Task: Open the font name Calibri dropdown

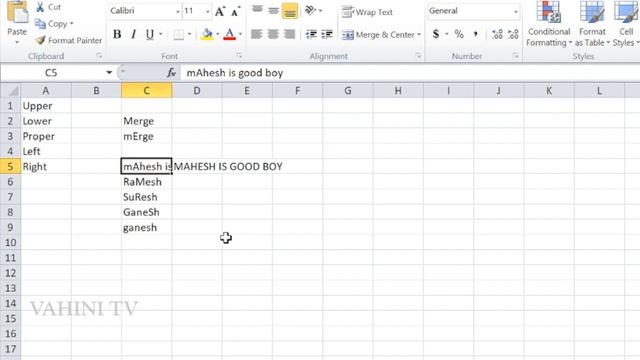Action: [x=178, y=11]
